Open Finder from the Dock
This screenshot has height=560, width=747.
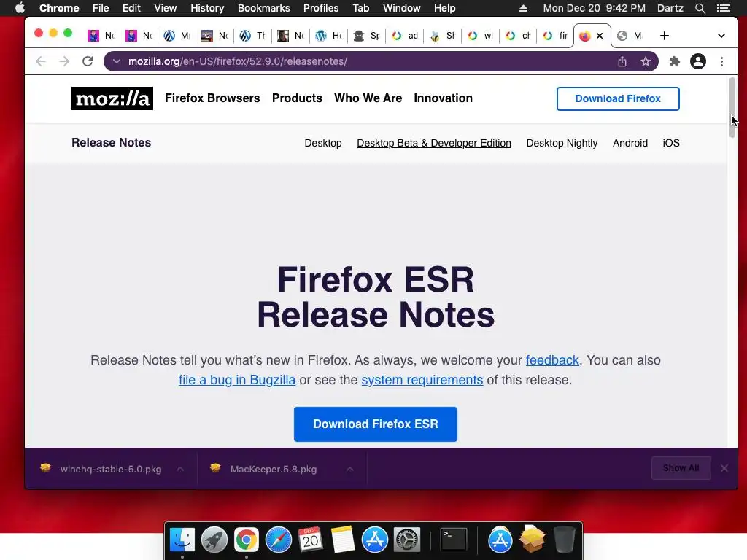182,540
